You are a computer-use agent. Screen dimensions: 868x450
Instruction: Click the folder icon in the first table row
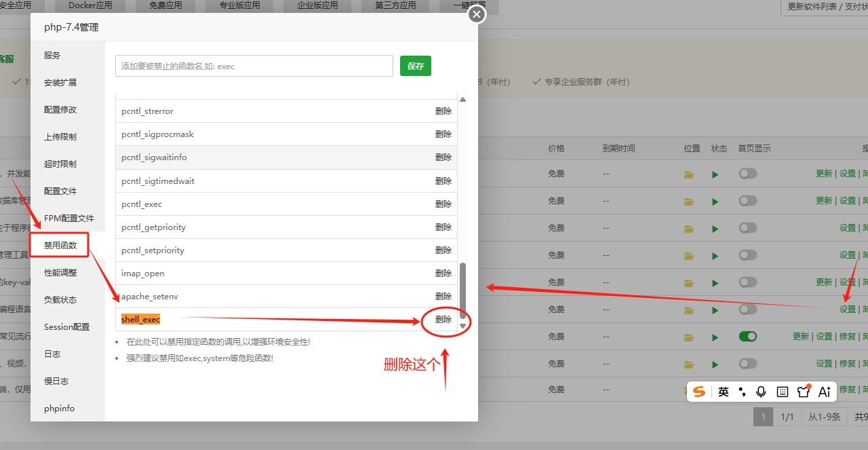(689, 174)
